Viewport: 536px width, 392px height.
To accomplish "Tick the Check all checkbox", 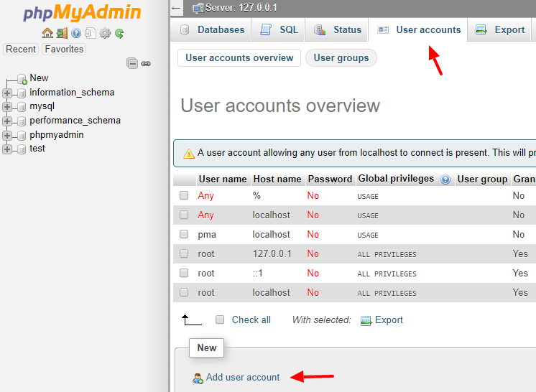I will click(220, 319).
